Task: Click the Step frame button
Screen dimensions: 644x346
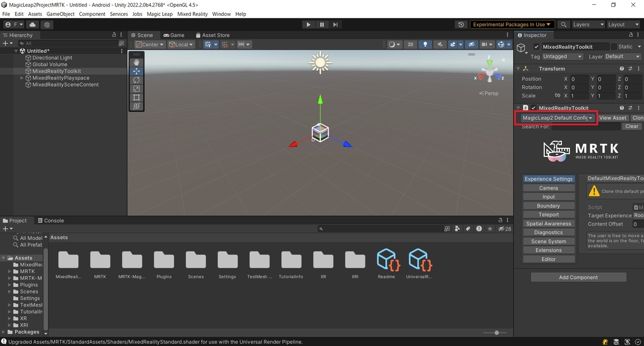Action: (335, 24)
